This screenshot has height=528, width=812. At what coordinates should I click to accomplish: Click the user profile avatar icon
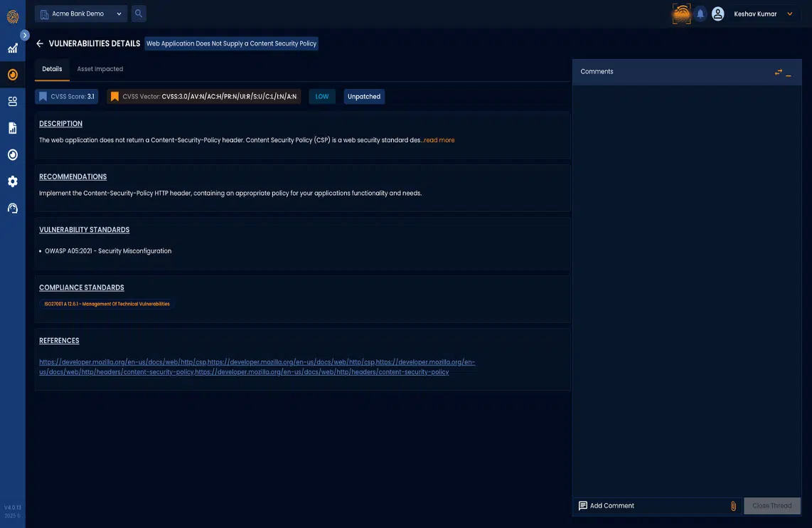coord(717,14)
